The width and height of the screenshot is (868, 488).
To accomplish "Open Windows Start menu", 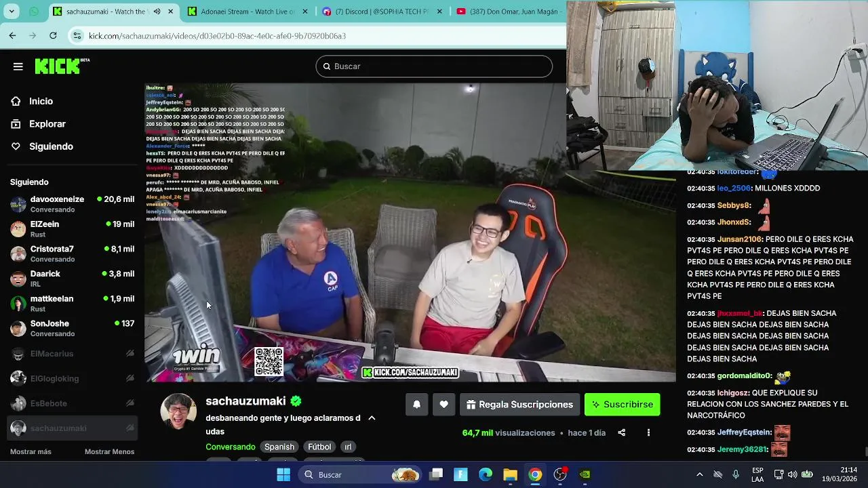I will (x=283, y=474).
